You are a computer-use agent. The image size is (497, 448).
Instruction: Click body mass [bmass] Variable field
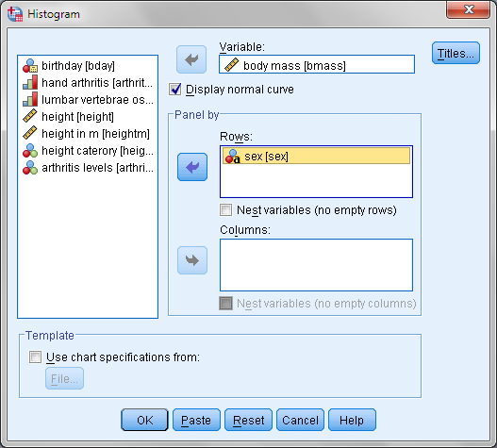tap(317, 64)
